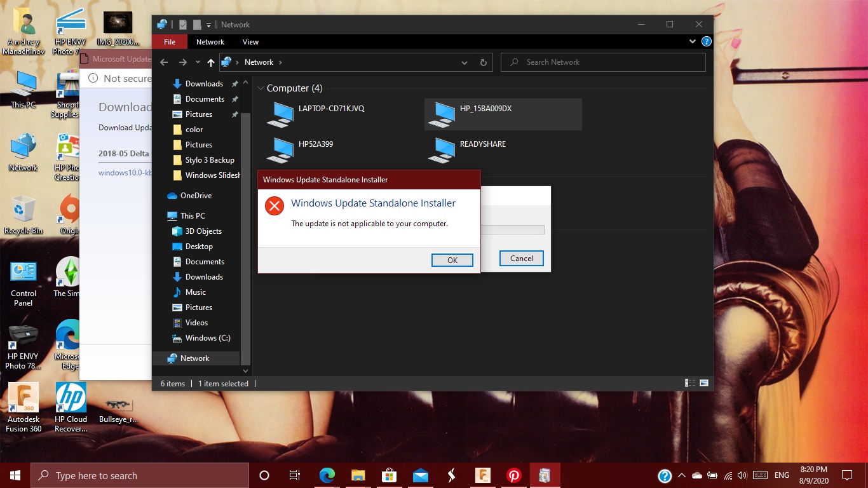This screenshot has height=488, width=868.
Task: Select the READYSHARE computer
Action: 503,150
